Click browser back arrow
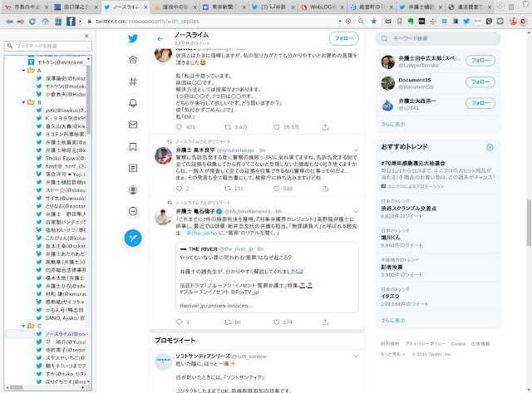The width and height of the screenshot is (532, 393). [9, 22]
